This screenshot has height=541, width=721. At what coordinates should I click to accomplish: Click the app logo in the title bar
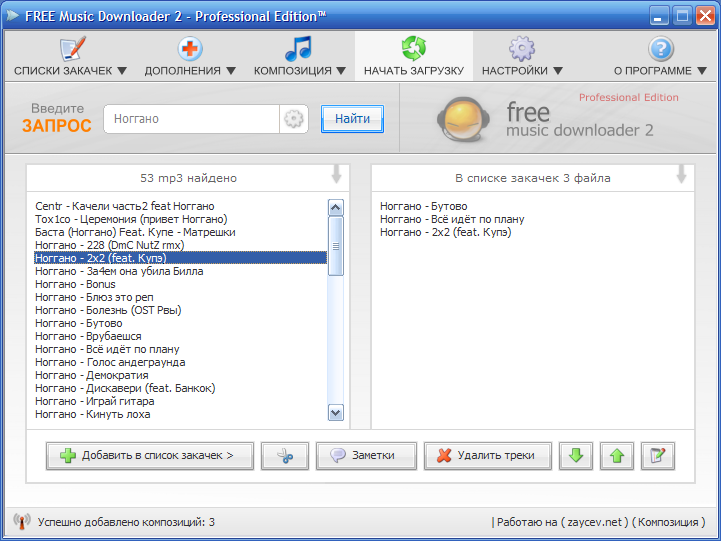pos(12,16)
